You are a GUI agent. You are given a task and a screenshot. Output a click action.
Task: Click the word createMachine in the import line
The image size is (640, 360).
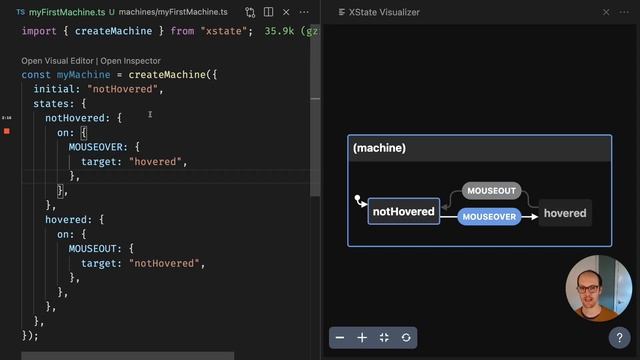[x=113, y=31]
